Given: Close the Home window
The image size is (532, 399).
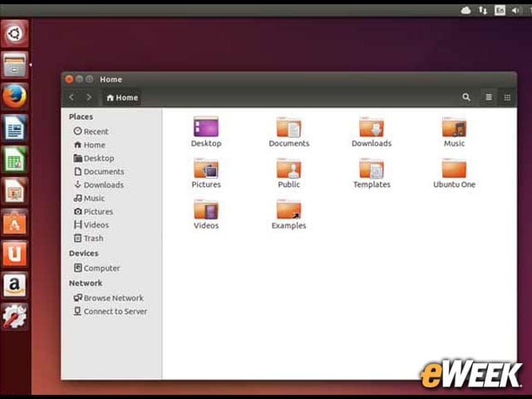Looking at the screenshot, I should click(69, 80).
